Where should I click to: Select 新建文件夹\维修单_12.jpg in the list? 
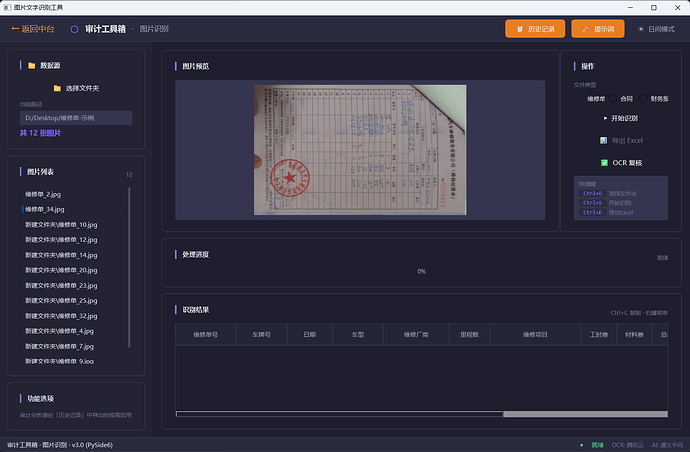coord(75,240)
